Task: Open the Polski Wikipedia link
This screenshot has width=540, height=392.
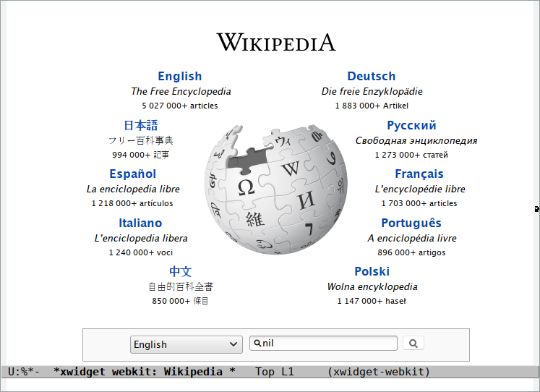Action: click(x=372, y=271)
